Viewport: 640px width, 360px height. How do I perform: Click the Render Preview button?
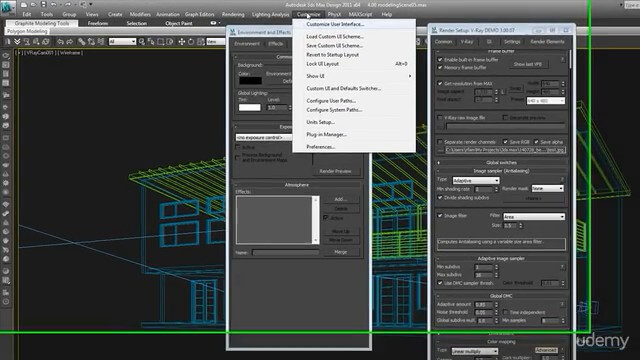pos(336,171)
